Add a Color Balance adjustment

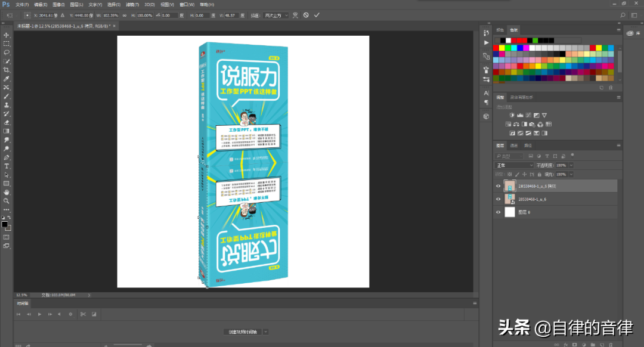[516, 124]
